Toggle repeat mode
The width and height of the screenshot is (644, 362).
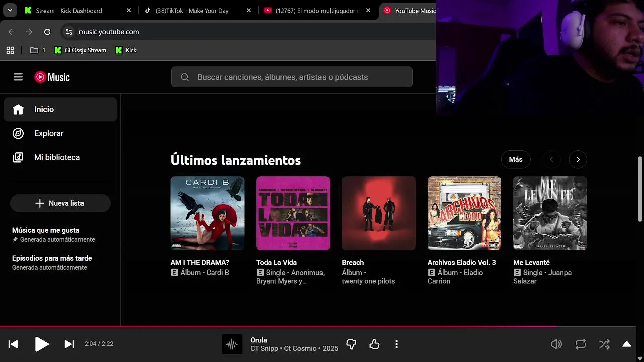(x=581, y=344)
